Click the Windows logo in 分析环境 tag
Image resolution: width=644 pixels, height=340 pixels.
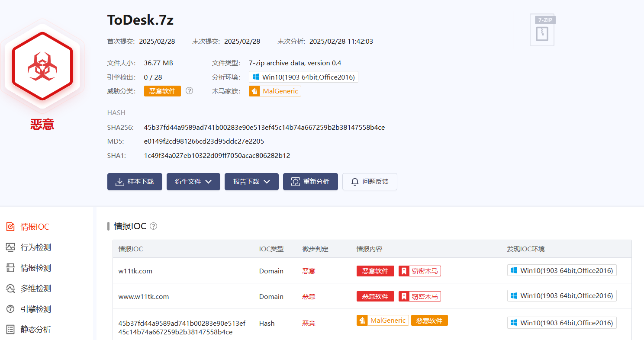pyautogui.click(x=256, y=77)
